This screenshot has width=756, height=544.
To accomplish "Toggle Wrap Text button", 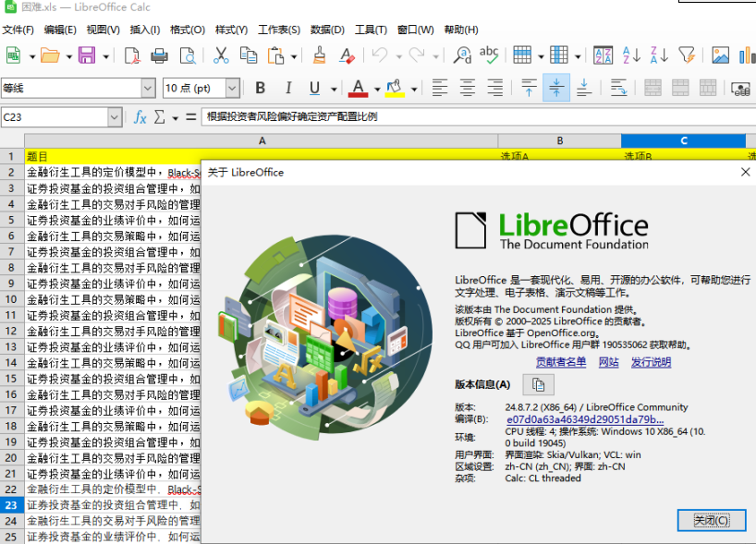I will tap(618, 88).
